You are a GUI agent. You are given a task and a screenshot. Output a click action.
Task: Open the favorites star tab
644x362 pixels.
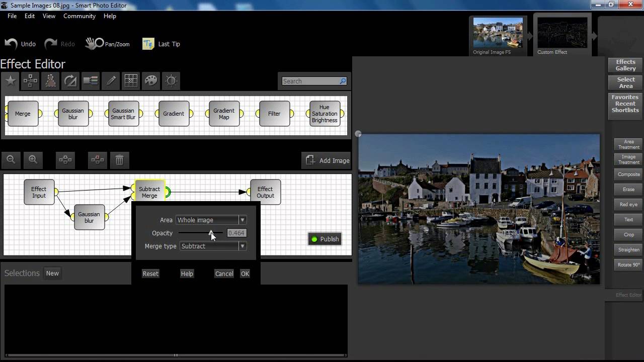[10, 80]
